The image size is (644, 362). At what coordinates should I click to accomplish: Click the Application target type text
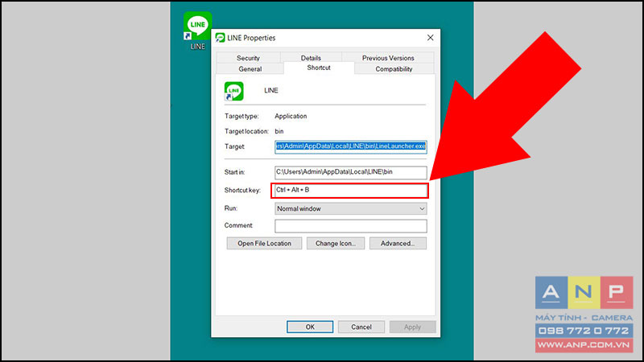[x=291, y=116]
